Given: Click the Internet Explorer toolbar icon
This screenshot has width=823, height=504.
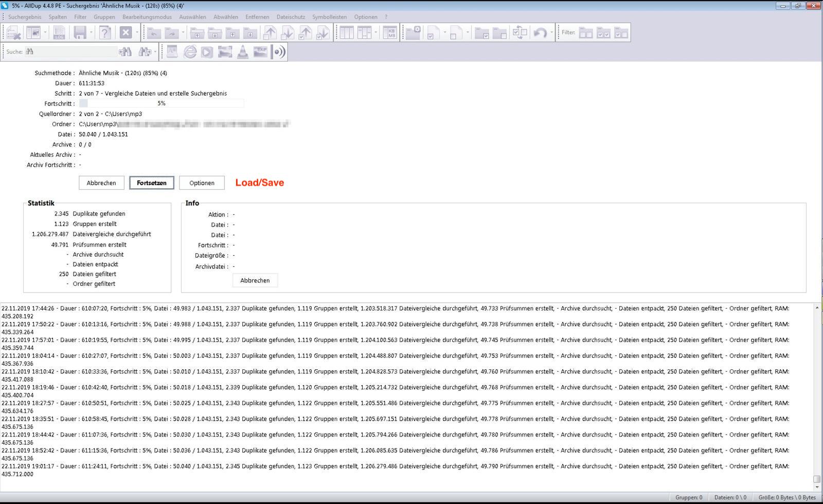Looking at the screenshot, I should [x=190, y=52].
